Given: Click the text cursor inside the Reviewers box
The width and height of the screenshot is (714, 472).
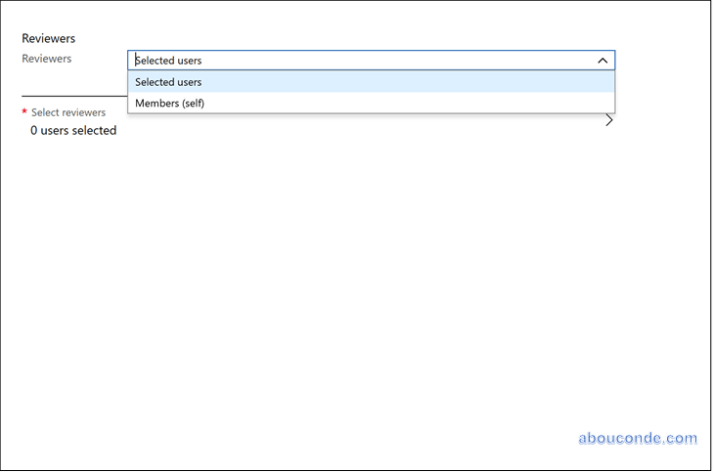Looking at the screenshot, I should coord(136,60).
